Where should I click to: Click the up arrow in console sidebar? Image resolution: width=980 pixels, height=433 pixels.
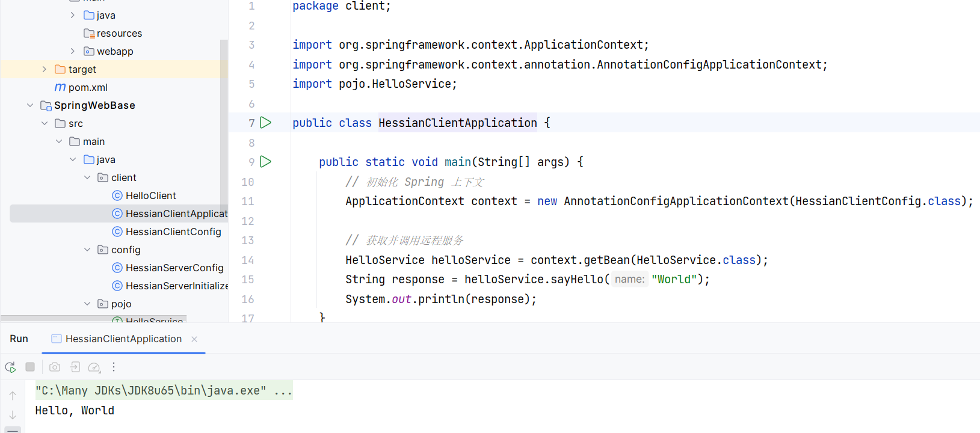pos(13,395)
